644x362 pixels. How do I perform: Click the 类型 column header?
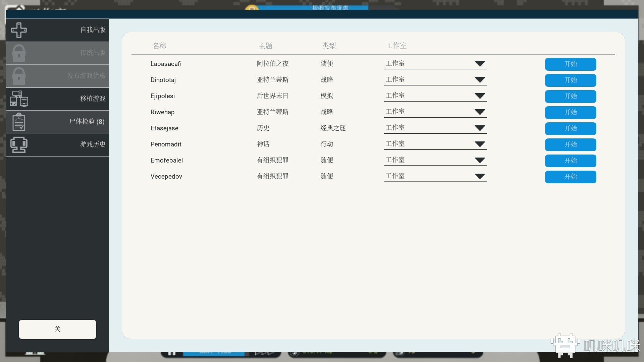pos(329,46)
